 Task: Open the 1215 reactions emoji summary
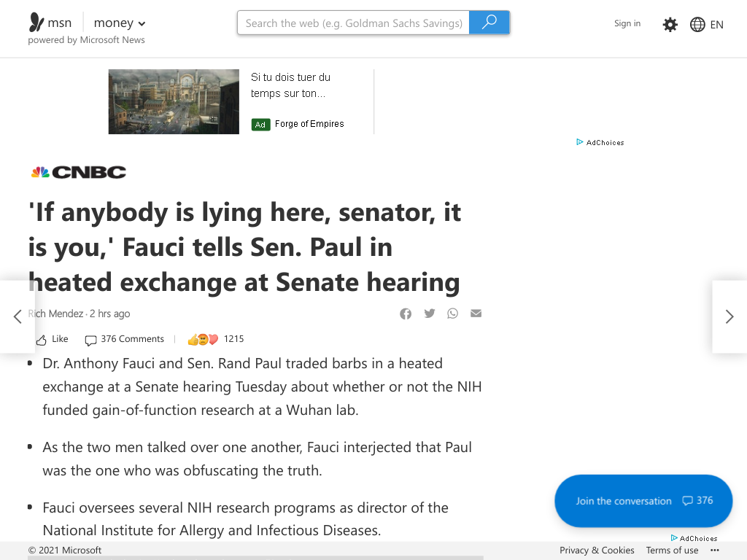tap(216, 339)
